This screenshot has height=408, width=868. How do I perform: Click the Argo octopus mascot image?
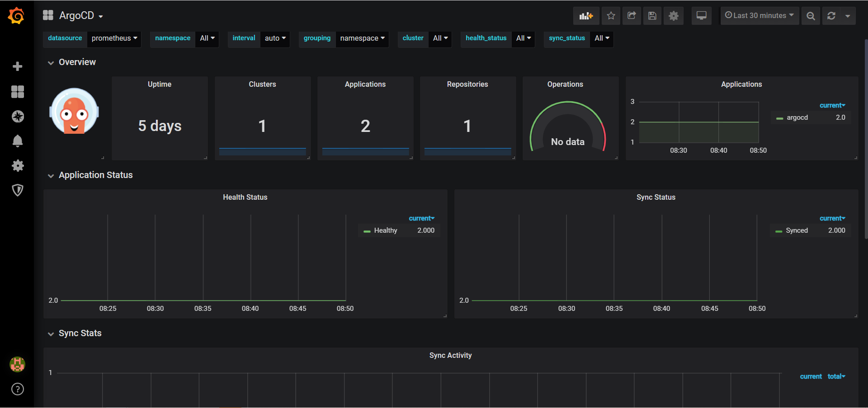point(74,111)
